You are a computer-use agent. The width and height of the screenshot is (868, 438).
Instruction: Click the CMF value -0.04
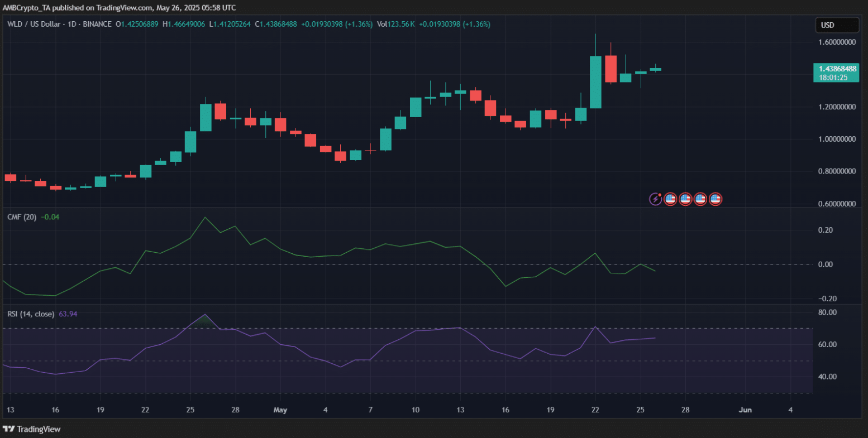[50, 217]
